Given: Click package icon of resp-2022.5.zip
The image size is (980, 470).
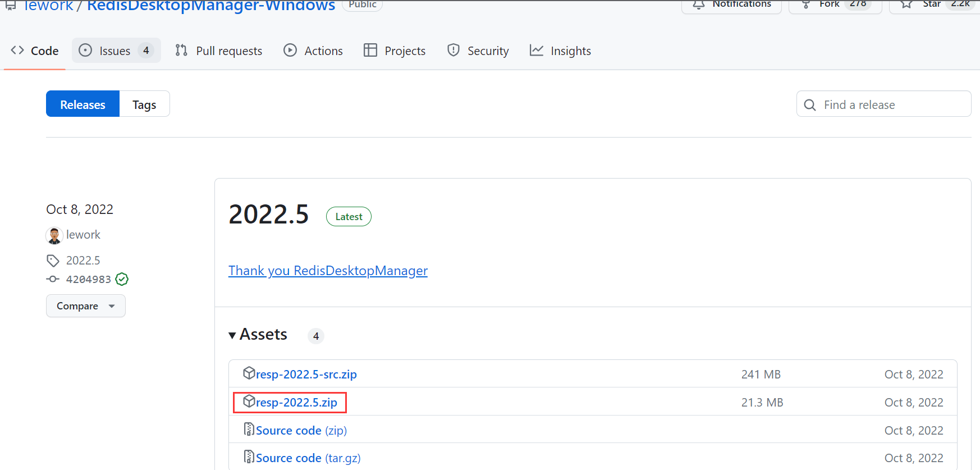Looking at the screenshot, I should [x=249, y=401].
